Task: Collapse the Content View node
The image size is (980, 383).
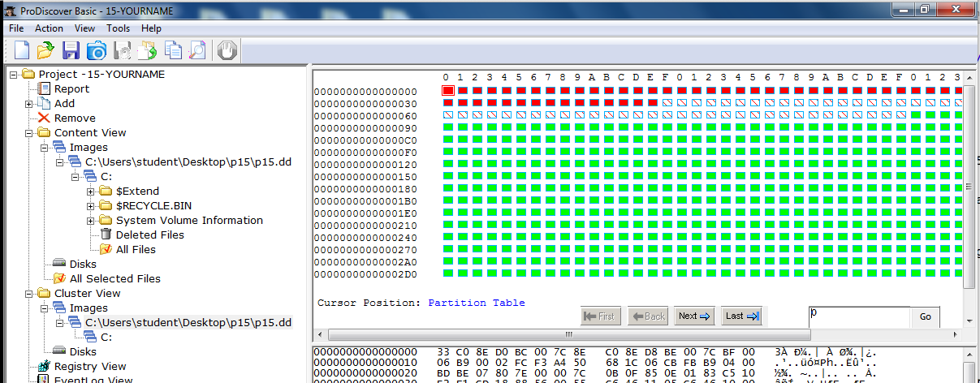Action: coord(29,132)
